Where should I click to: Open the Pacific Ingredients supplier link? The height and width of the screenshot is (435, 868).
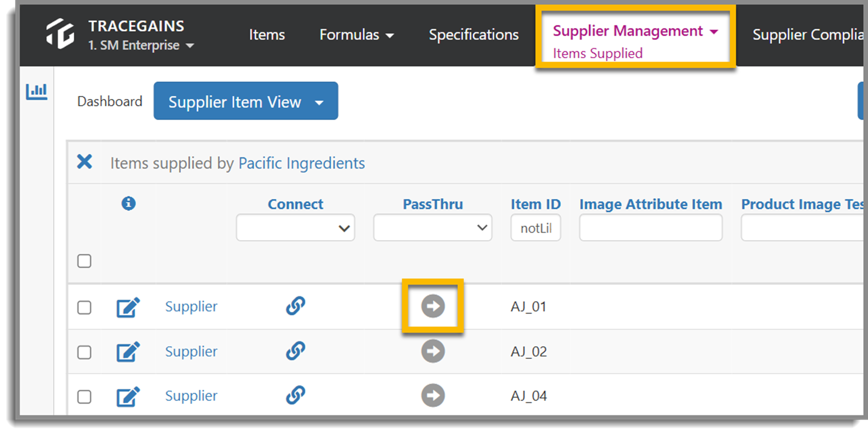301,163
